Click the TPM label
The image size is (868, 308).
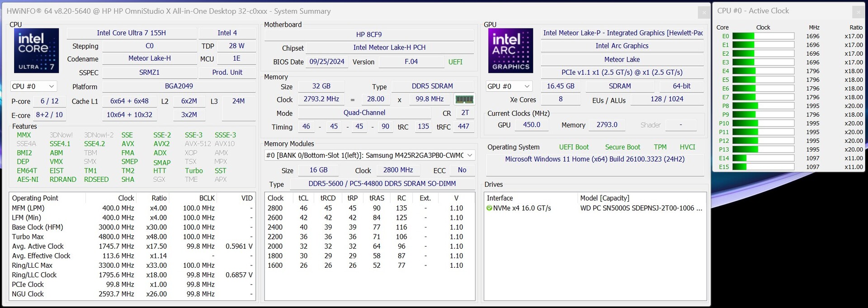(660, 147)
